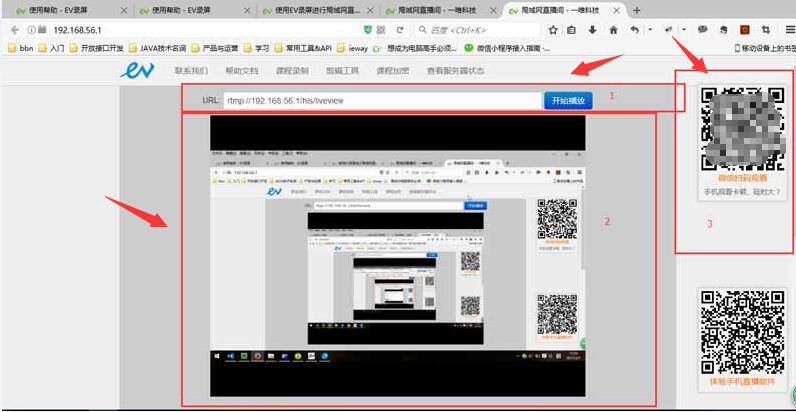
Task: Open the ieway bookmark folder
Action: [x=352, y=49]
